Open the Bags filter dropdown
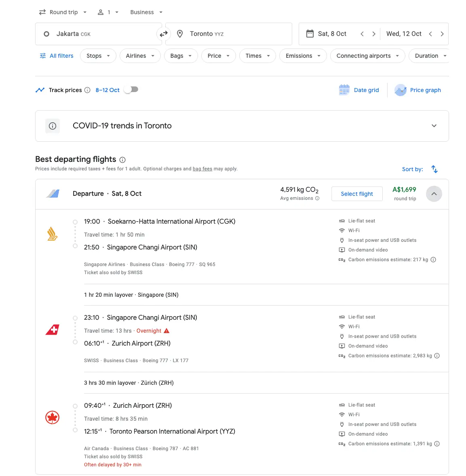Viewport: 466px width, 476px height. pyautogui.click(x=181, y=56)
